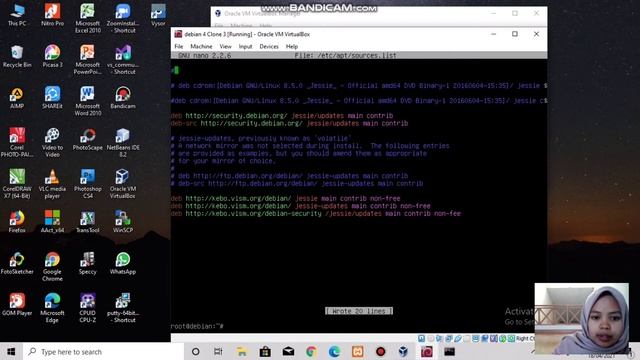Open the Mail app from the taskbar
The width and height of the screenshot is (640, 360).
click(288, 351)
